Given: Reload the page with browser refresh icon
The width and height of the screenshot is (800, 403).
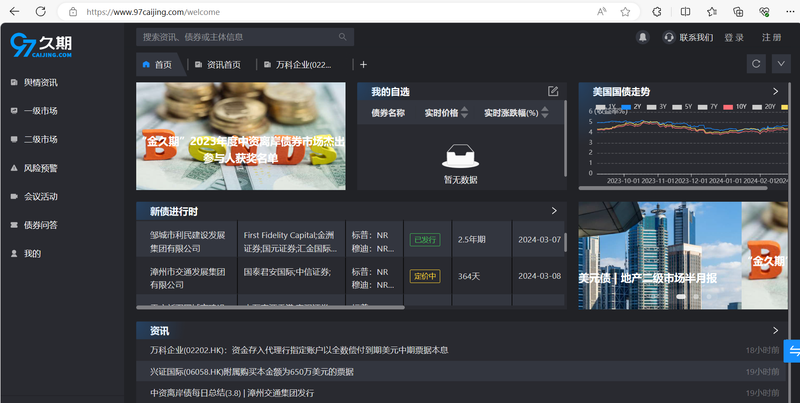Looking at the screenshot, I should pos(41,11).
